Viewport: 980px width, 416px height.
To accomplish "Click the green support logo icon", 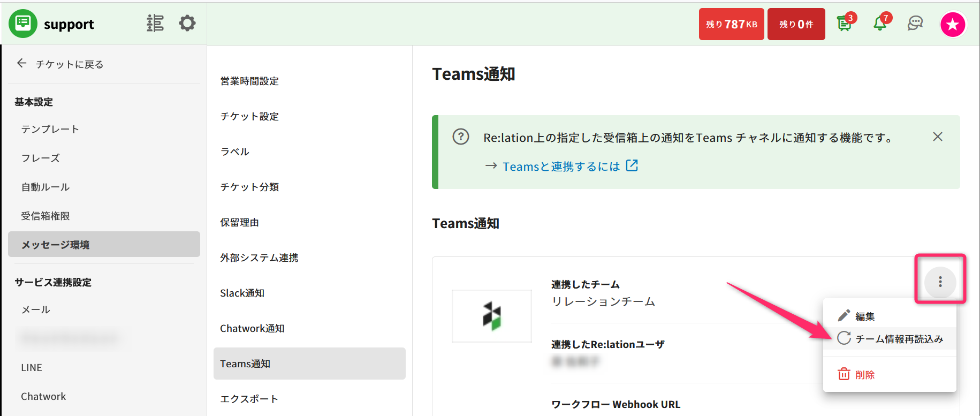I will click(x=23, y=24).
